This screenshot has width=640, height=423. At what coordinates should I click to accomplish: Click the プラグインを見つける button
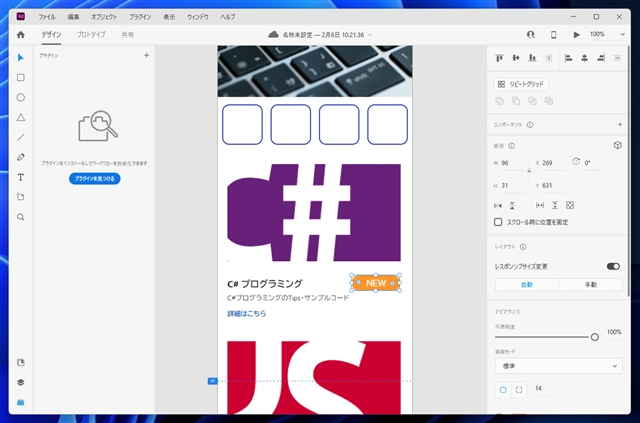95,179
